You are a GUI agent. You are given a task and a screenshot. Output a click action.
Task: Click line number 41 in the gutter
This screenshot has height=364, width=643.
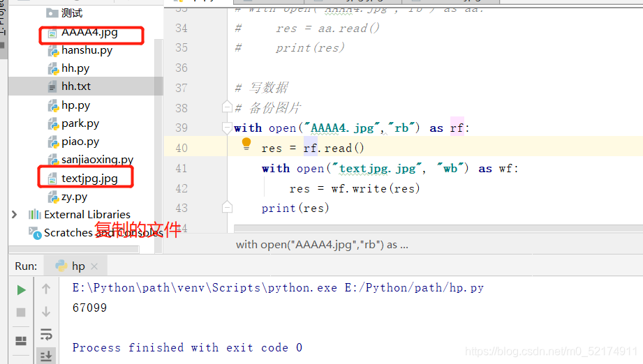pos(182,168)
